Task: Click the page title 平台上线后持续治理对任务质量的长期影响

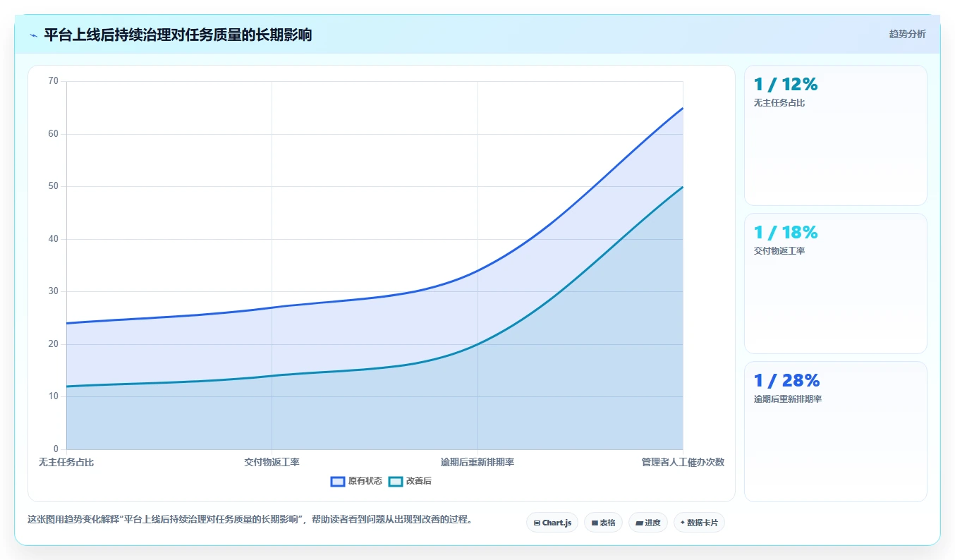Action: point(178,35)
